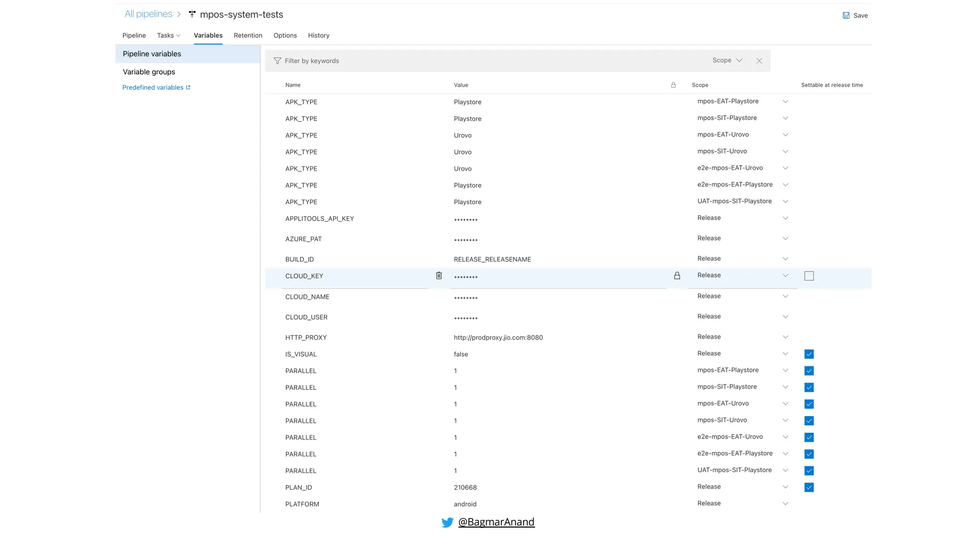Click the Twitter bird icon

pyautogui.click(x=447, y=522)
